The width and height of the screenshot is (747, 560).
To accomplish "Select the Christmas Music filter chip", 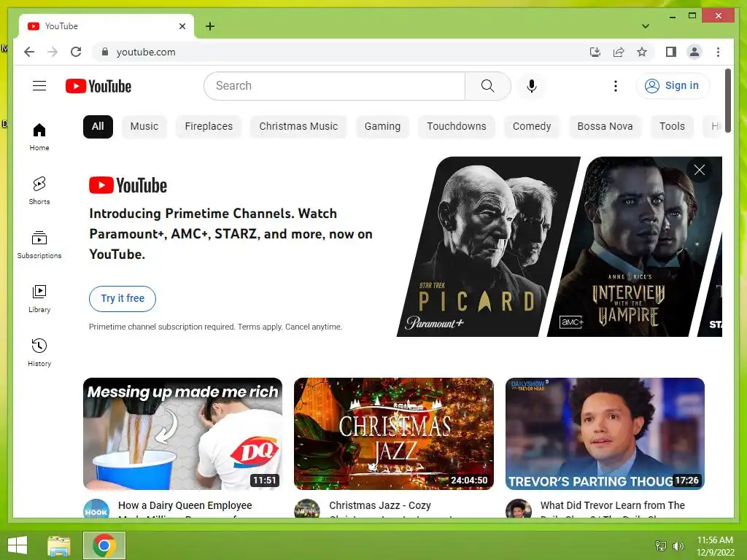I will (298, 127).
